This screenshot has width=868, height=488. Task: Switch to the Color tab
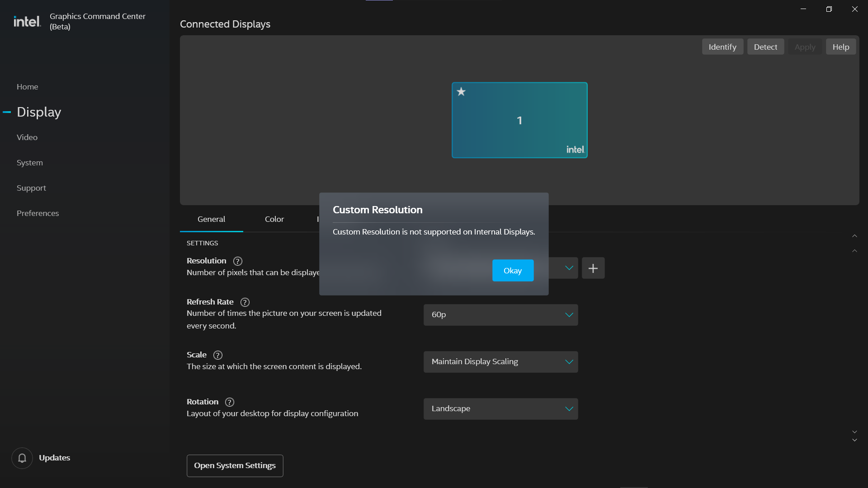point(274,219)
